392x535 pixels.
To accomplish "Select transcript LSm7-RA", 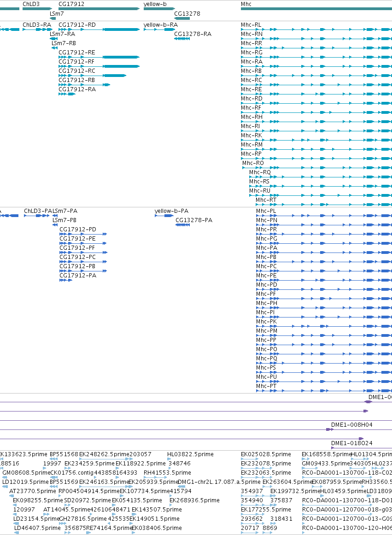I will tap(63, 34).
